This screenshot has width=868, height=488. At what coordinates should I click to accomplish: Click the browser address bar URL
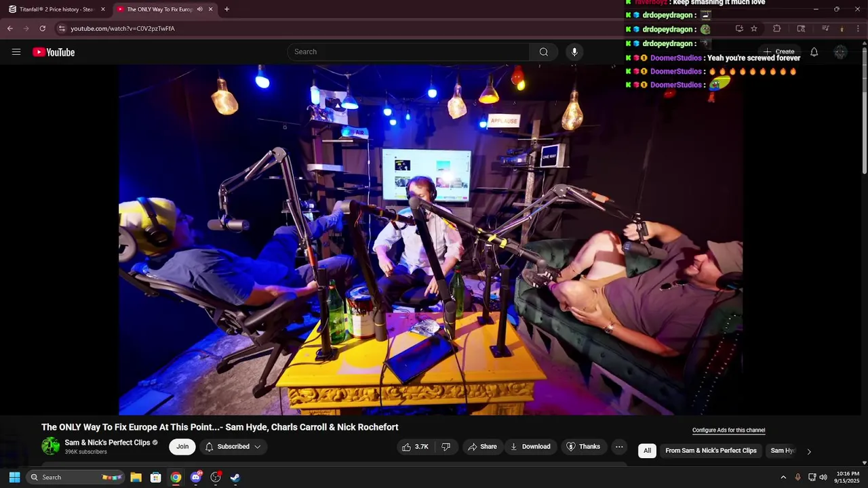tap(123, 28)
